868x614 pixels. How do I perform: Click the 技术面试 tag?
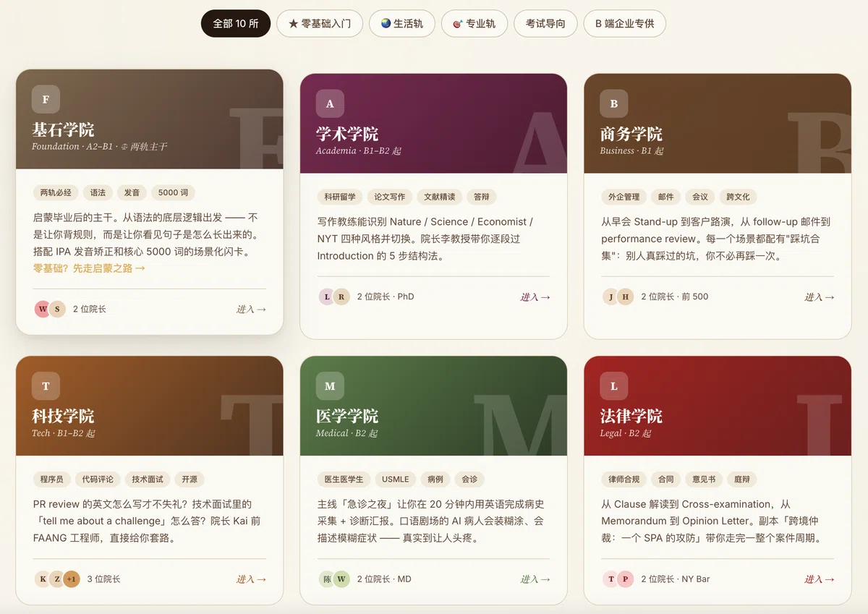click(x=148, y=479)
